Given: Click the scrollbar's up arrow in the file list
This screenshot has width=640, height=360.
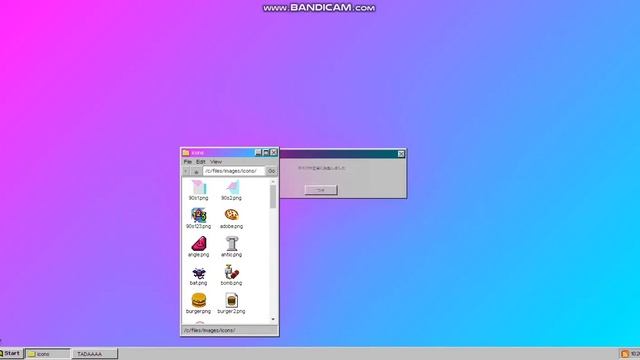Looking at the screenshot, I should tap(273, 182).
